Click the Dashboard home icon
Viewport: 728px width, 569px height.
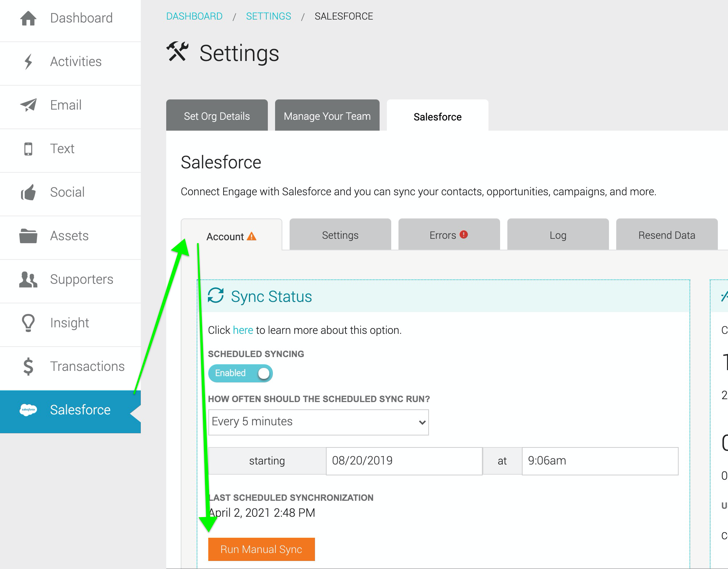pyautogui.click(x=28, y=18)
